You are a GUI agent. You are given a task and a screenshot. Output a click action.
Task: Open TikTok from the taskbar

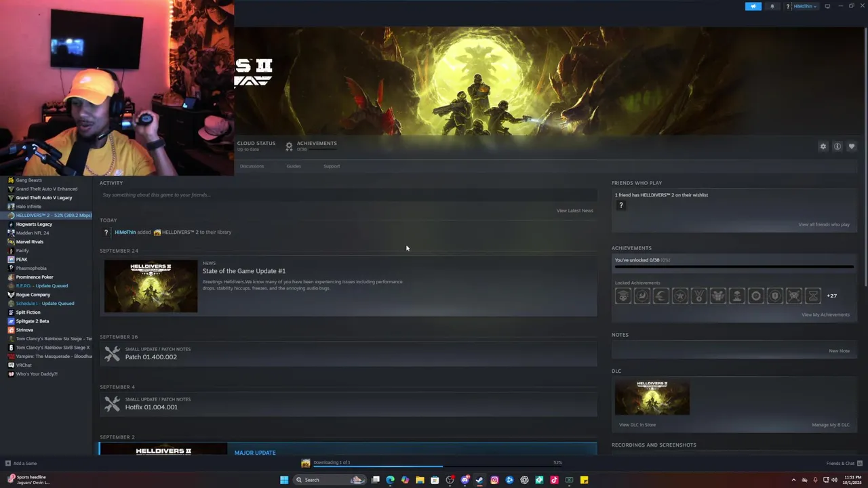(x=554, y=480)
